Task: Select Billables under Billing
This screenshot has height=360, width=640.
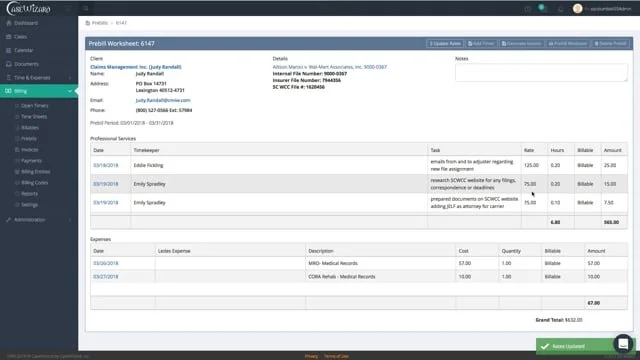Action: click(x=30, y=128)
